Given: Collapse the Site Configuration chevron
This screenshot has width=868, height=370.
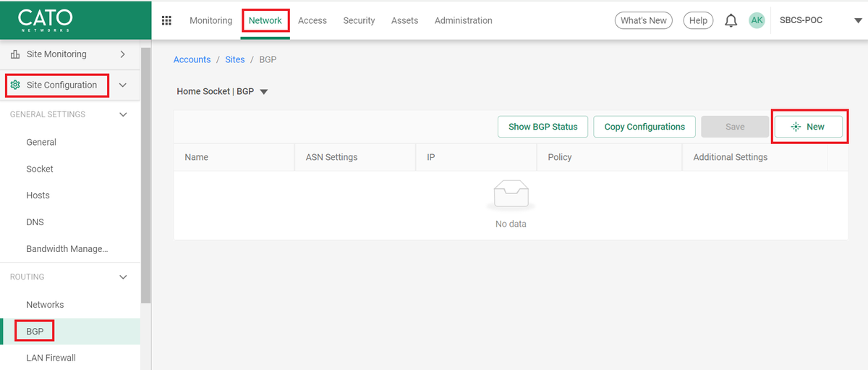Looking at the screenshot, I should (122, 85).
